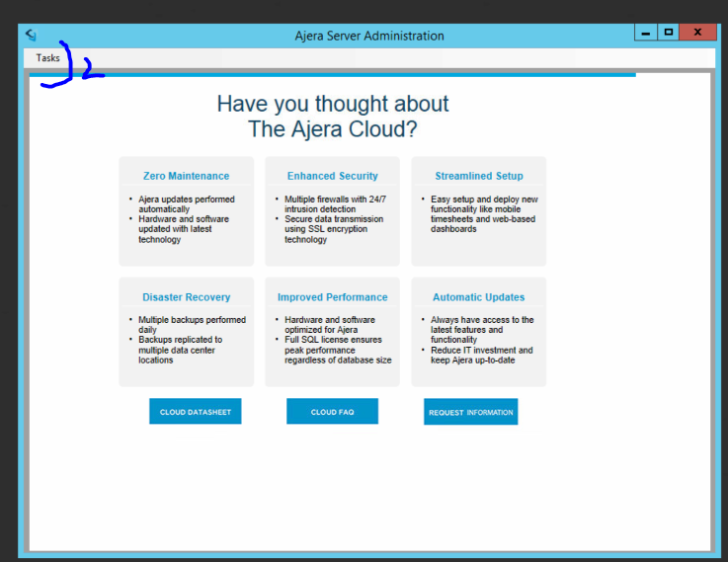Viewport: 728px width, 562px height.
Task: Select the Automatic Updates heading
Action: tap(479, 297)
